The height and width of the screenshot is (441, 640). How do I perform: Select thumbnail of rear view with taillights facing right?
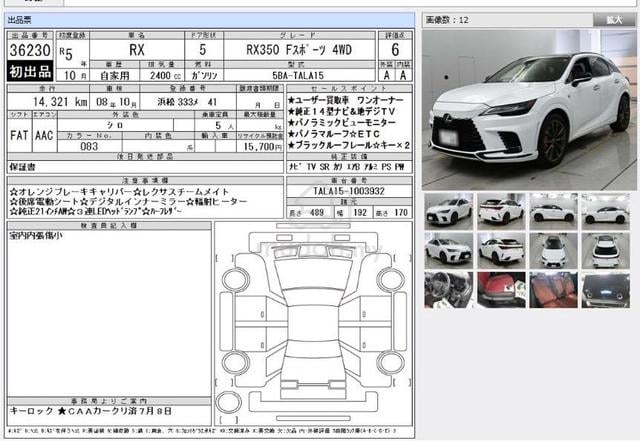(x=501, y=251)
